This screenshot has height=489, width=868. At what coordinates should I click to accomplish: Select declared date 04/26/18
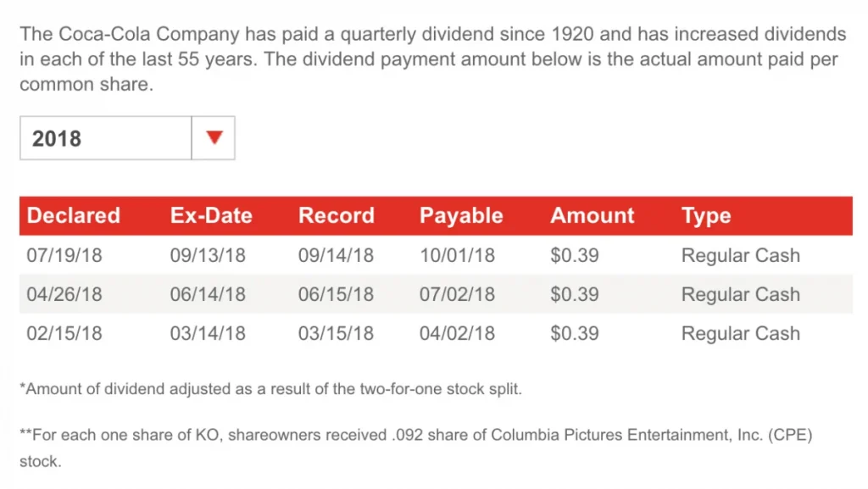pyautogui.click(x=64, y=294)
